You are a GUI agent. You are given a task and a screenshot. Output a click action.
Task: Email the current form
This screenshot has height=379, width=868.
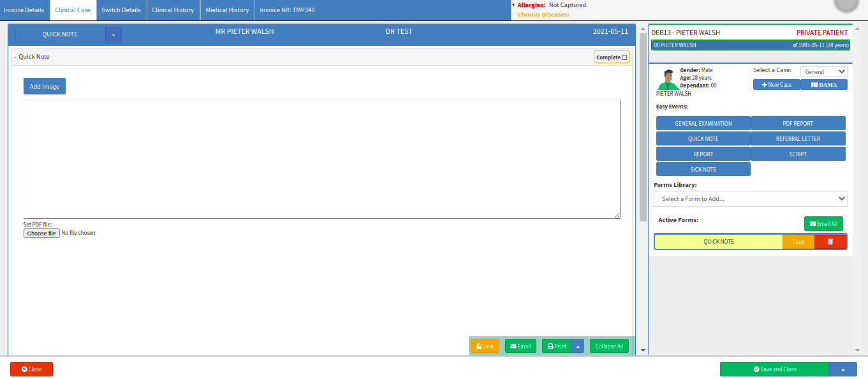(520, 346)
